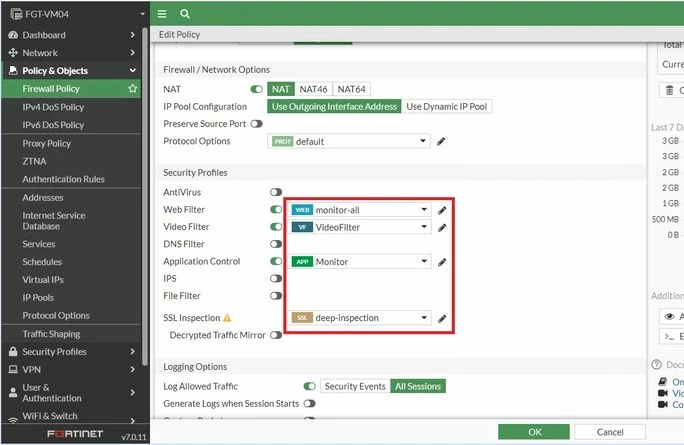684x445 pixels.
Task: Expand the VPN menu chevron
Action: (x=133, y=370)
